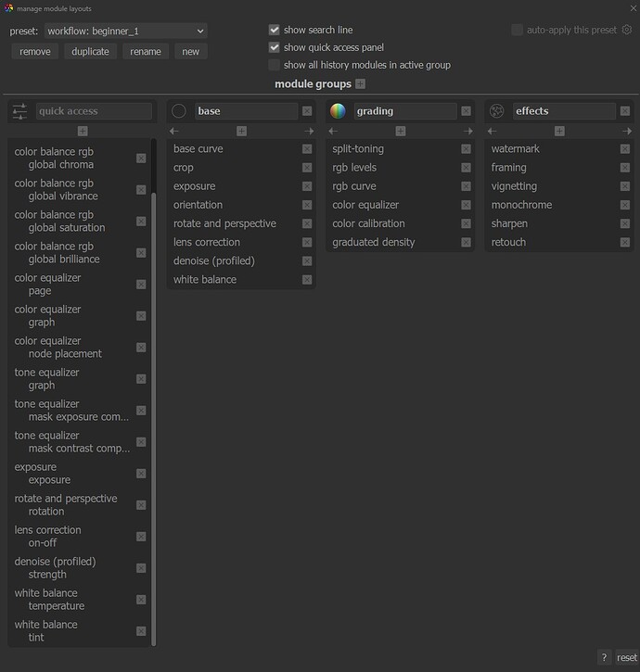Select color equalizer in grading group

[365, 205]
